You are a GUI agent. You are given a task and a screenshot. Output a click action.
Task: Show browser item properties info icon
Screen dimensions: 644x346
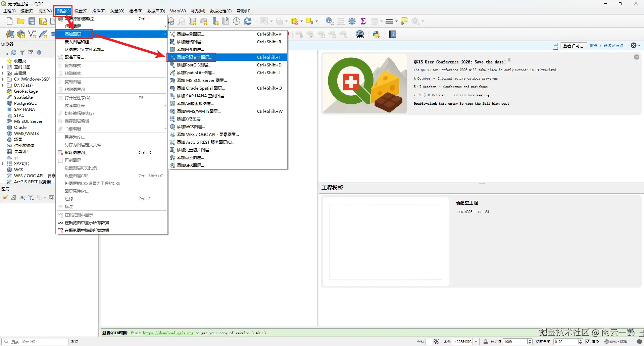[x=39, y=52]
